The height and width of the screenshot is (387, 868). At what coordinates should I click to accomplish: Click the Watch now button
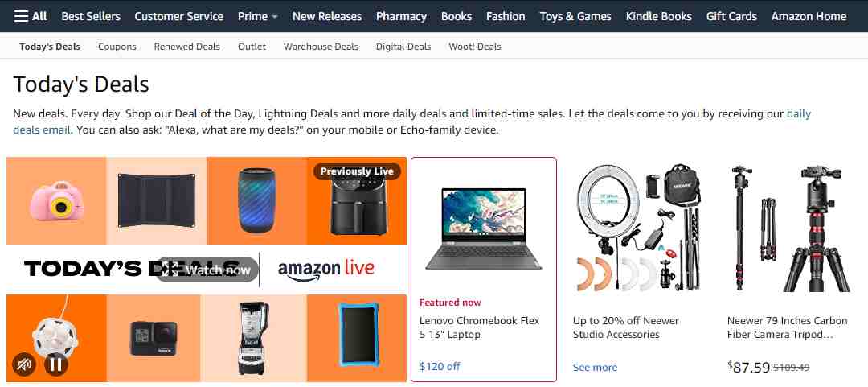207,270
